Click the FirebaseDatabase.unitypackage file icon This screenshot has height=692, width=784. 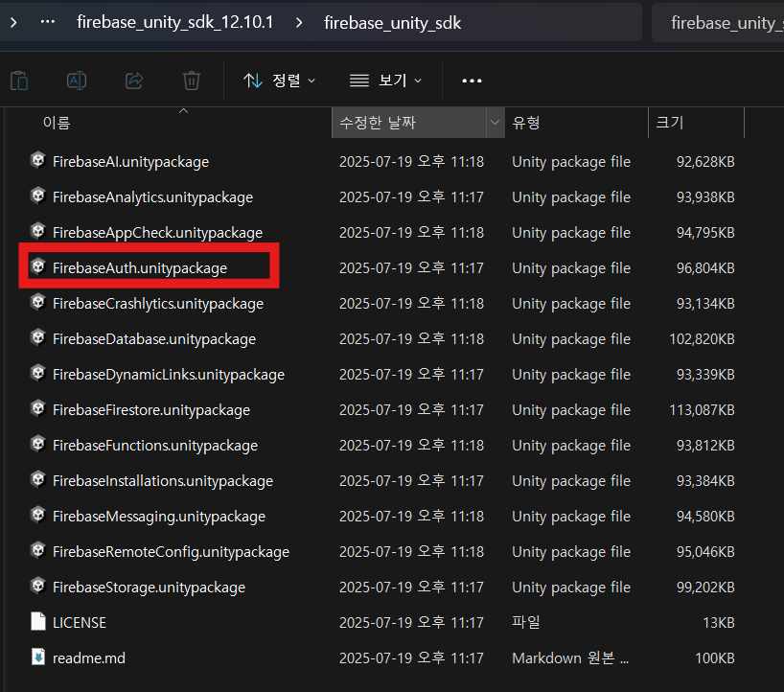pyautogui.click(x=38, y=338)
